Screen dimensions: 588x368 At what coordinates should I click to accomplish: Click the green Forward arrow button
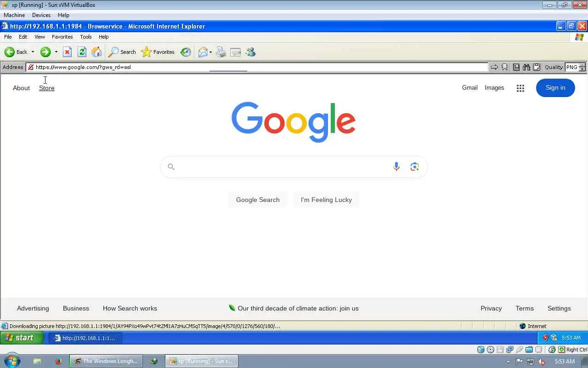(45, 52)
